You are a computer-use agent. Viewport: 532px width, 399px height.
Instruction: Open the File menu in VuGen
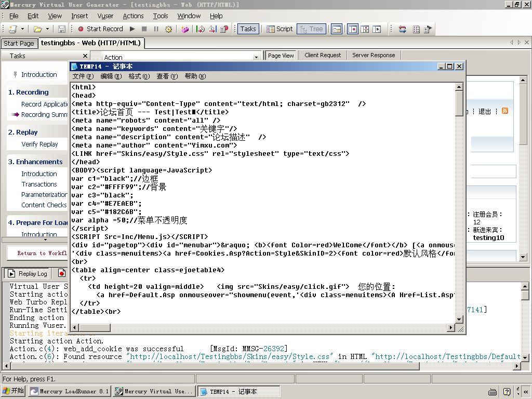tap(14, 16)
